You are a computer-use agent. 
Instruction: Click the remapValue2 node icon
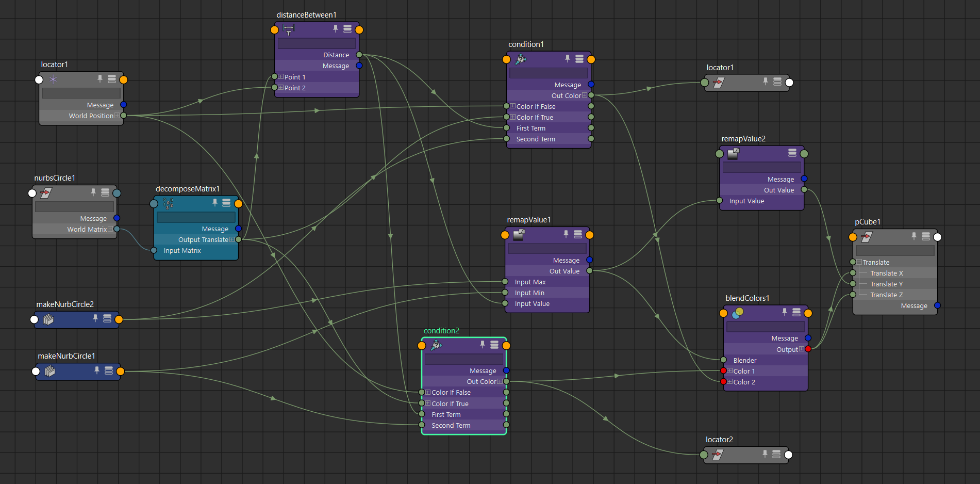(733, 153)
